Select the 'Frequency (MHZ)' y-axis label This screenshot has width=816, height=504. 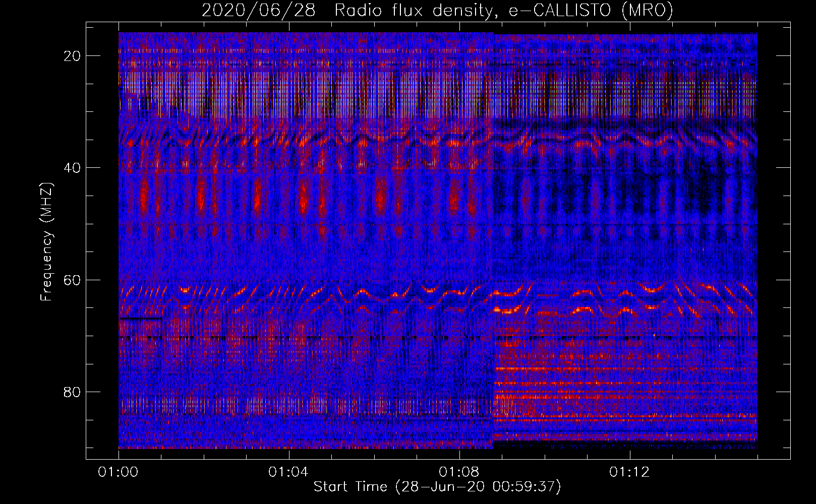(x=46, y=242)
